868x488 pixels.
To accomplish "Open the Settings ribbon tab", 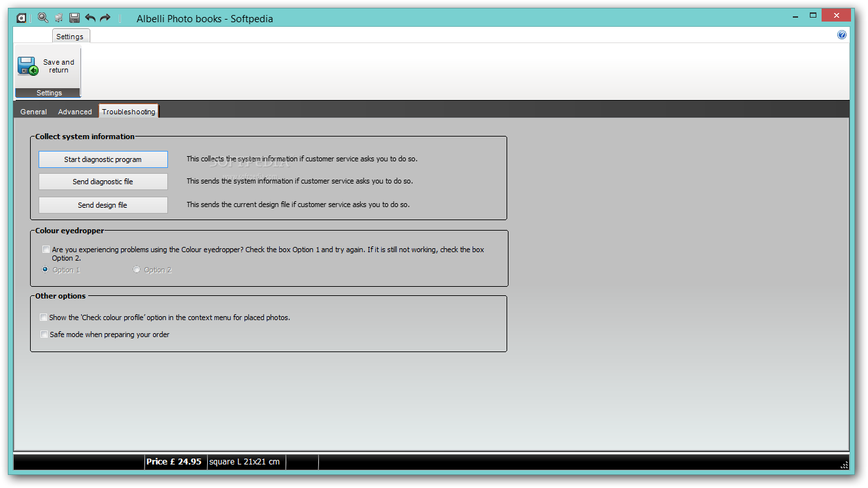I will click(70, 37).
